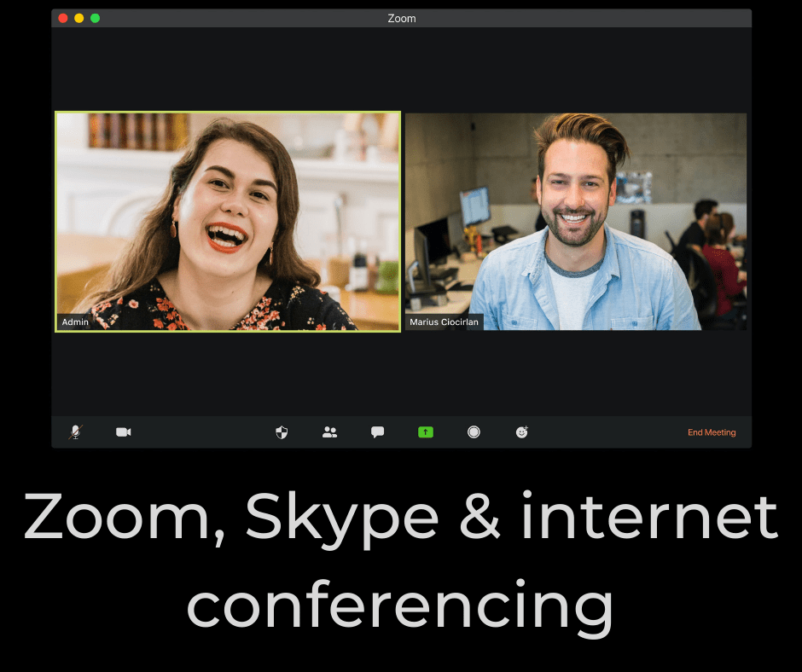Toggle microphone mute state
This screenshot has height=672, width=802.
(75, 432)
